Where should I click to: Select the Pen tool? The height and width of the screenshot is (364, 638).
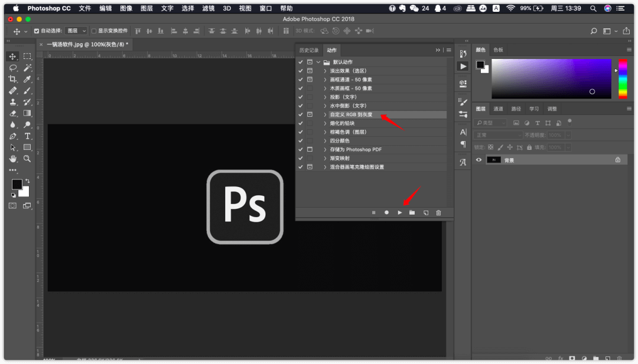(12, 136)
